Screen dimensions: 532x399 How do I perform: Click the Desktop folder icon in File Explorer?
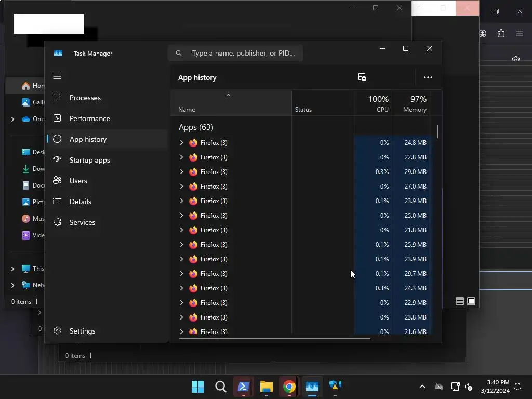click(x=26, y=152)
